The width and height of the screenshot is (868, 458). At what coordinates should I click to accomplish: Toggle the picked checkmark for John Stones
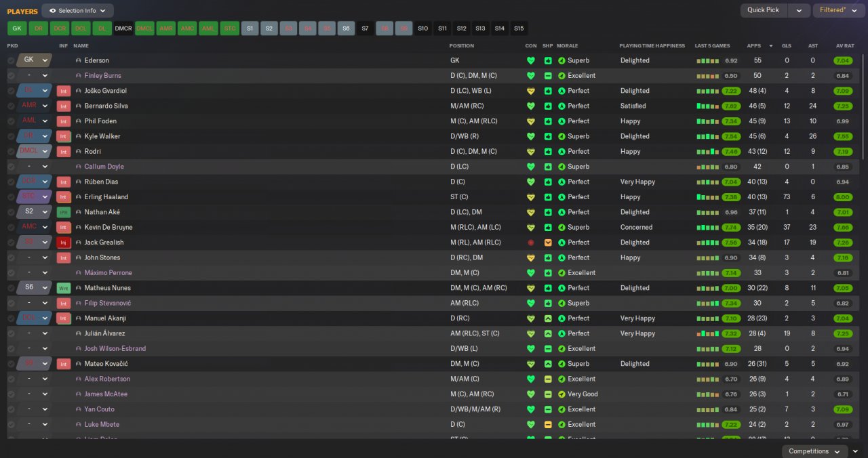click(11, 257)
